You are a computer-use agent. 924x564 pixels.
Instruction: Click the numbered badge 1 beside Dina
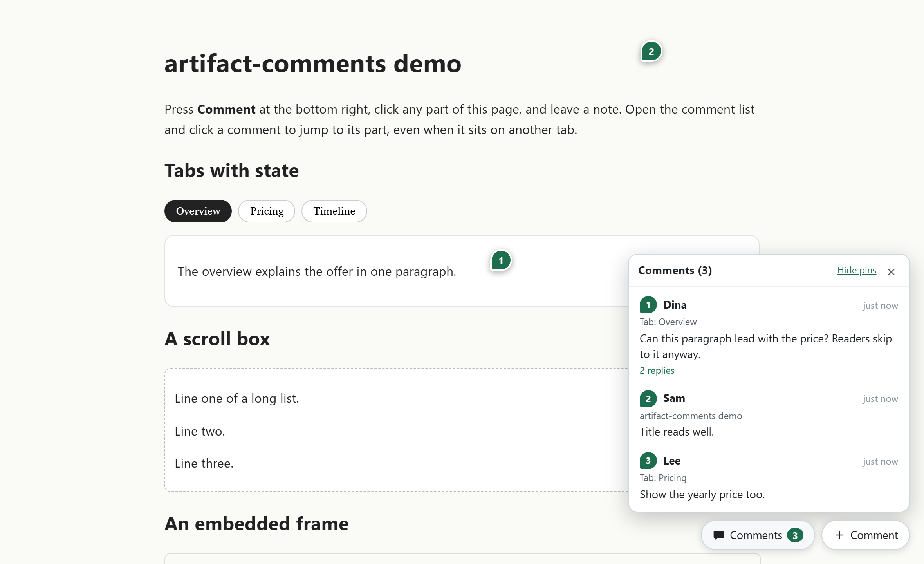pos(648,305)
